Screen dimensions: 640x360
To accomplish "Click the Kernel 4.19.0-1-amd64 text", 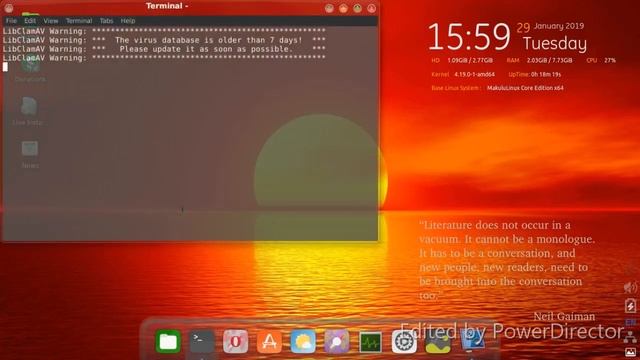I will point(463,75).
